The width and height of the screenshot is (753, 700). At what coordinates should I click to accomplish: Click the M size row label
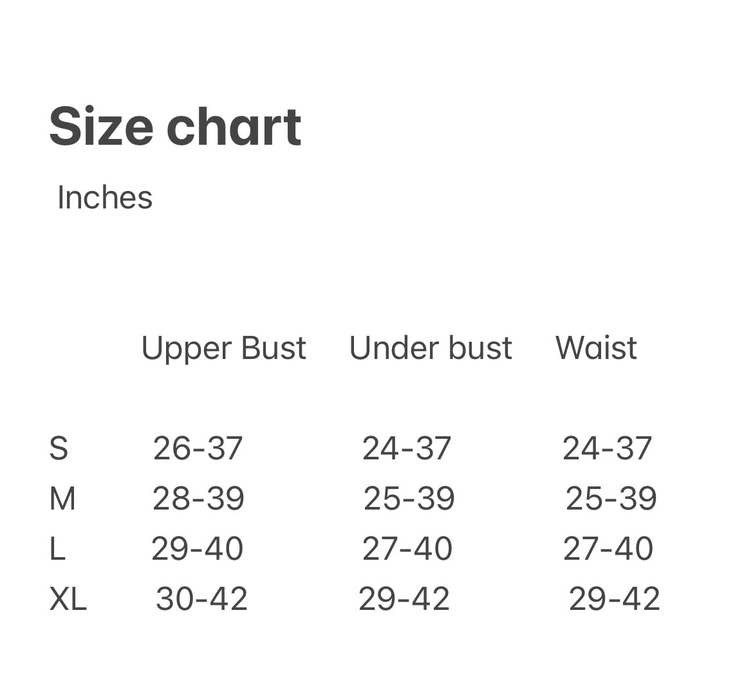point(62,499)
